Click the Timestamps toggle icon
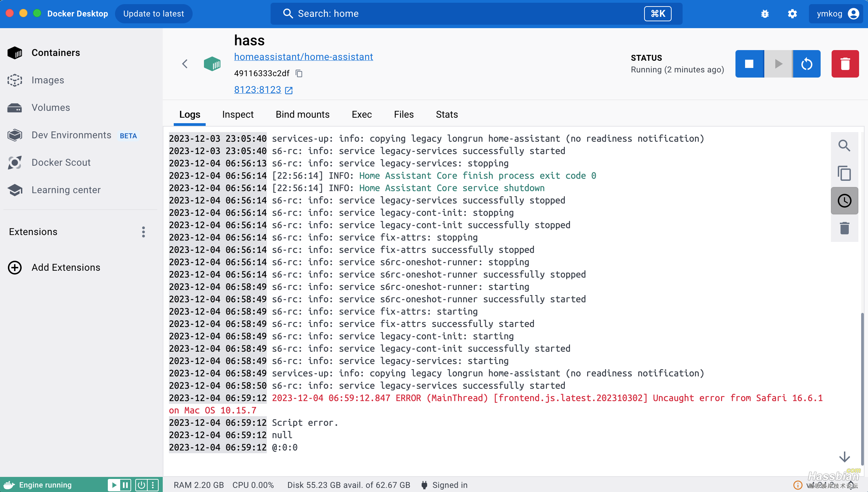Viewport: 868px width, 492px height. (x=844, y=201)
